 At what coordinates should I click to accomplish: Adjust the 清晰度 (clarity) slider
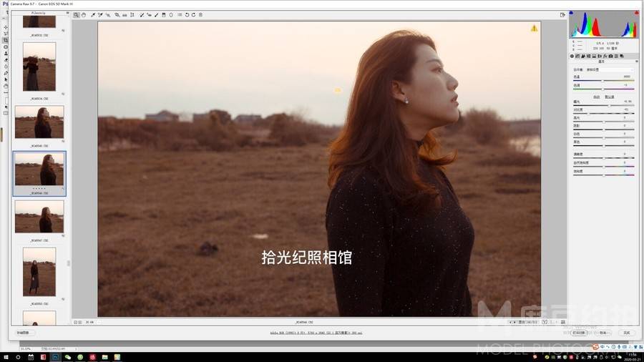pos(603,158)
